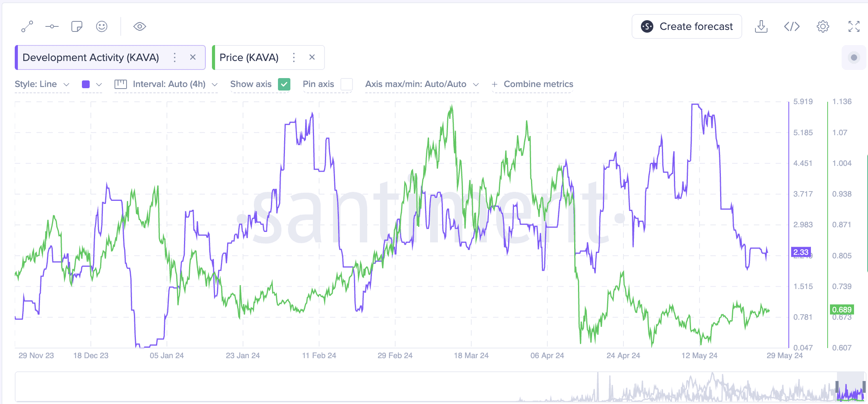Open the purple line color picker
Viewport: 868px width, 404px height.
(92, 84)
